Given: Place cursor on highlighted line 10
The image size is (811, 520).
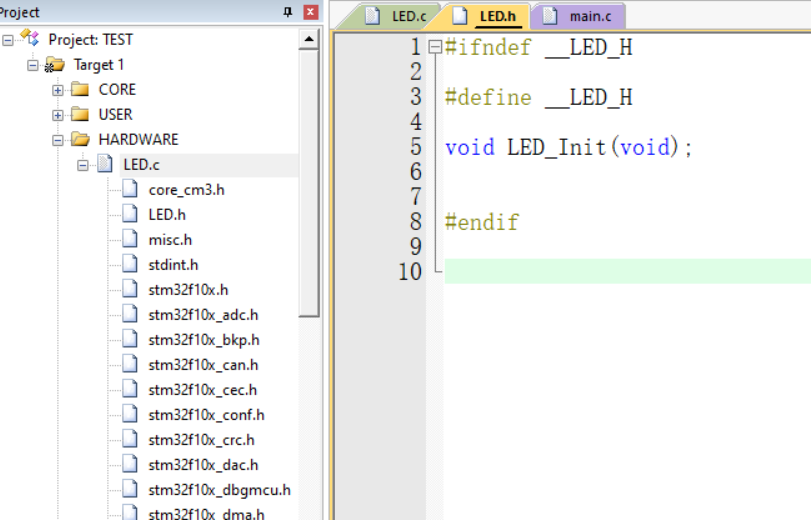Looking at the screenshot, I should click(627, 271).
